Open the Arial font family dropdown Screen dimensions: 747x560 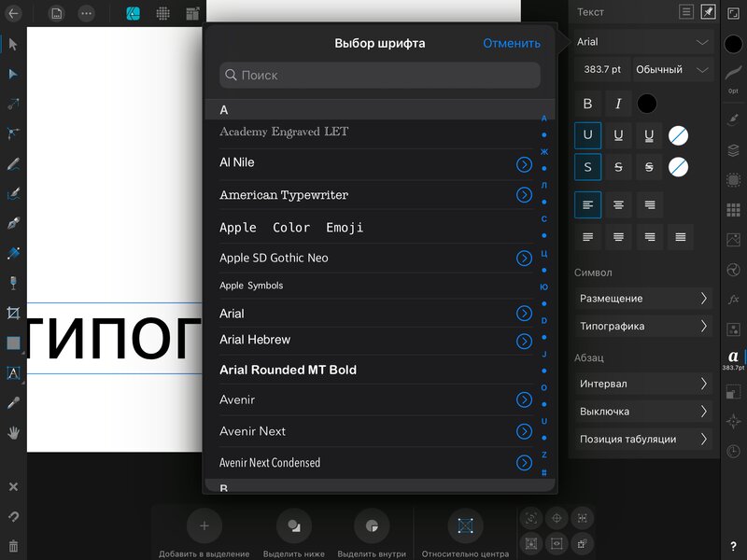point(643,42)
